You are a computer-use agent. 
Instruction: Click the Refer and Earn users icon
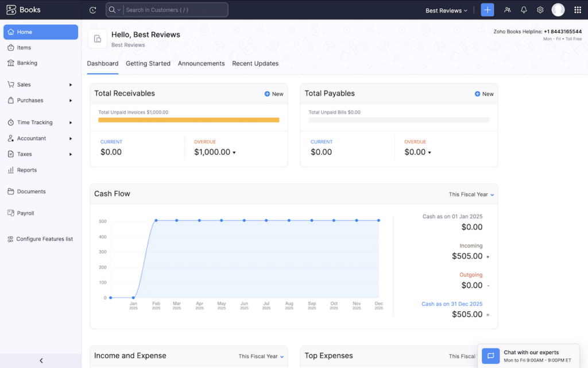click(507, 10)
